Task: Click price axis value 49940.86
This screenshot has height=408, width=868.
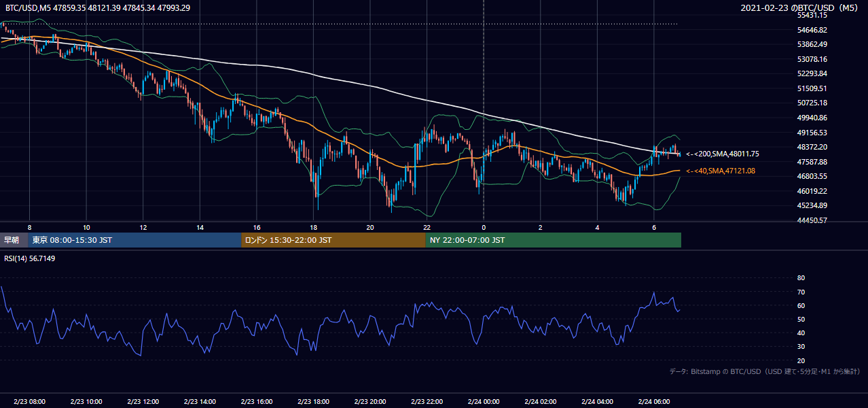Action: (x=812, y=118)
